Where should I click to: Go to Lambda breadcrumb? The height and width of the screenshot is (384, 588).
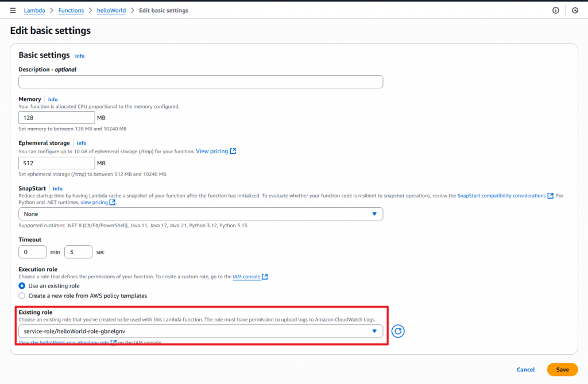tap(34, 10)
